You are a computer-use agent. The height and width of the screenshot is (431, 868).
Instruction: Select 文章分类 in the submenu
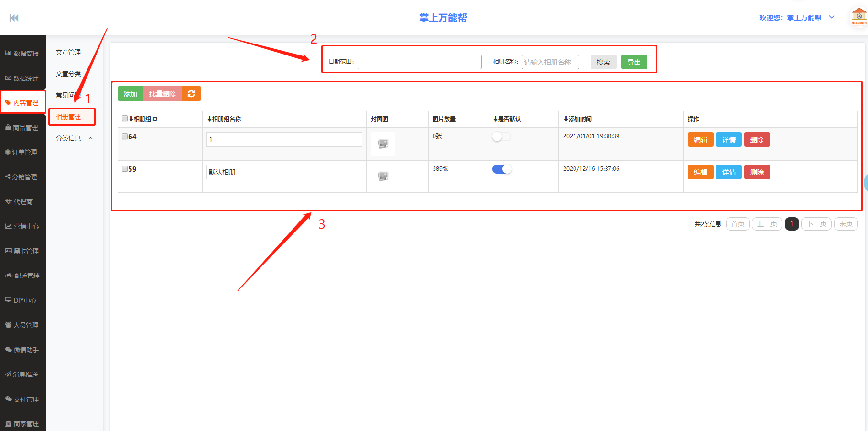tap(68, 74)
